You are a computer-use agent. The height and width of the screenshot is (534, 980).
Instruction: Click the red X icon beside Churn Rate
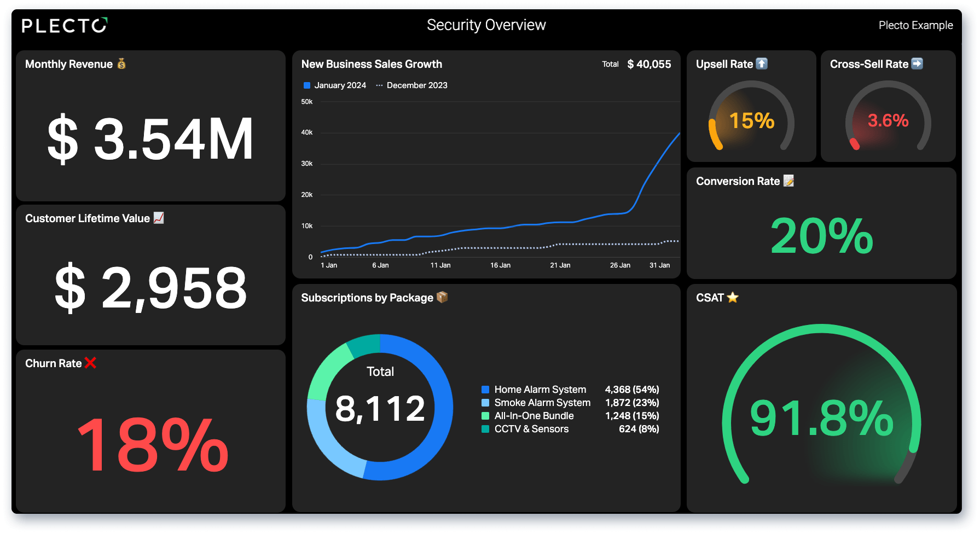(90, 363)
